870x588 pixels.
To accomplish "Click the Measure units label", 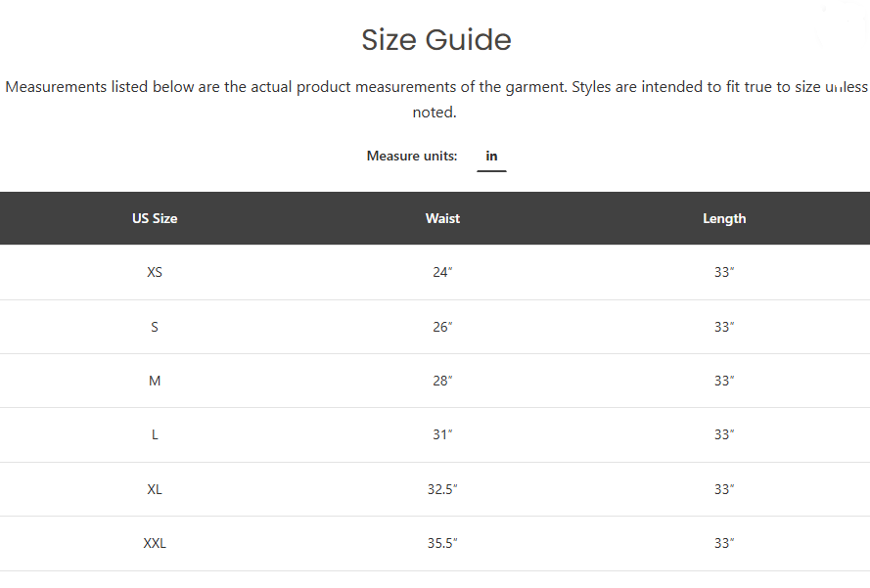I will 412,157.
